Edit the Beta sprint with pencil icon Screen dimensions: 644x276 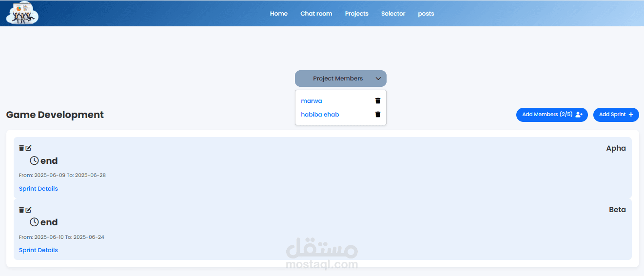click(x=28, y=210)
